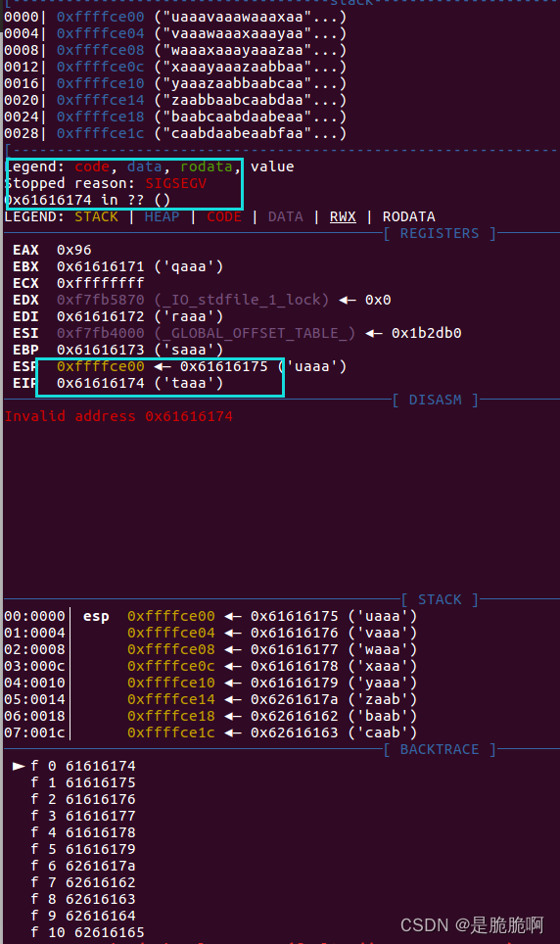The image size is (560, 944).
Task: Select backtrace frame f 8 62616163
Action: pyautogui.click(x=83, y=900)
